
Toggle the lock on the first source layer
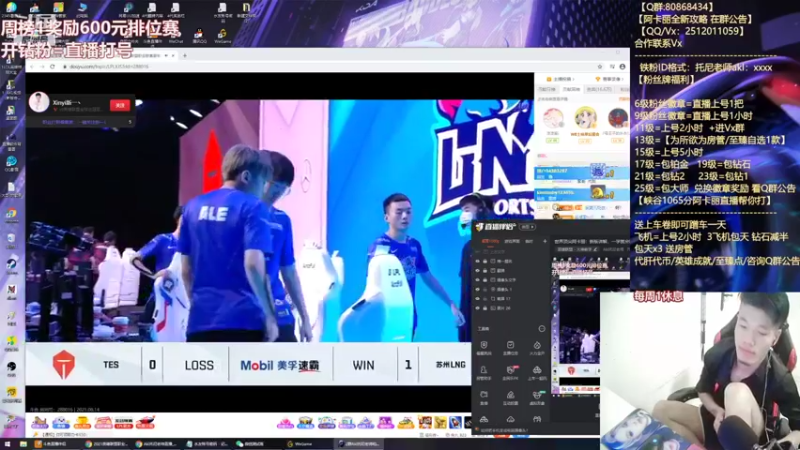click(485, 261)
